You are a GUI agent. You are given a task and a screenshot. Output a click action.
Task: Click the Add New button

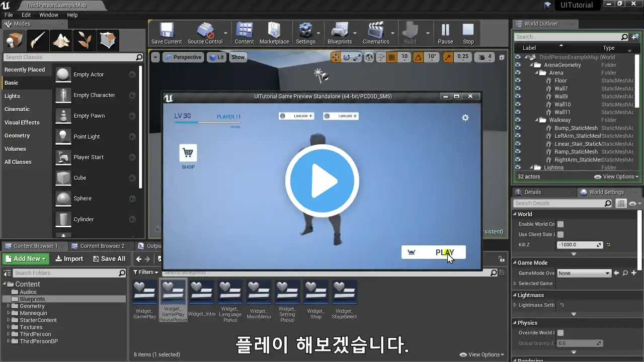25,259
